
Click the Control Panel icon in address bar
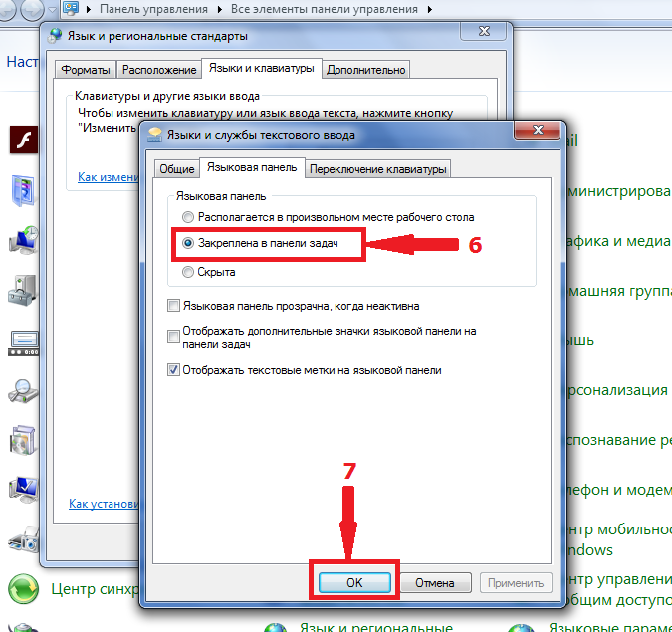(71, 8)
